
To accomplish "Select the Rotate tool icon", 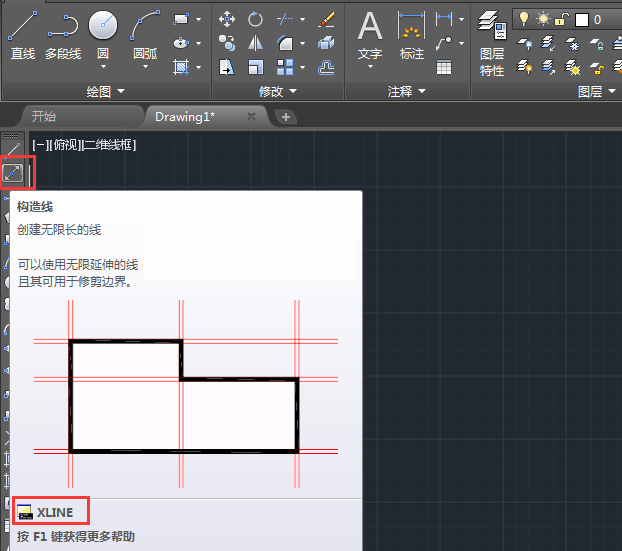I will (256, 19).
